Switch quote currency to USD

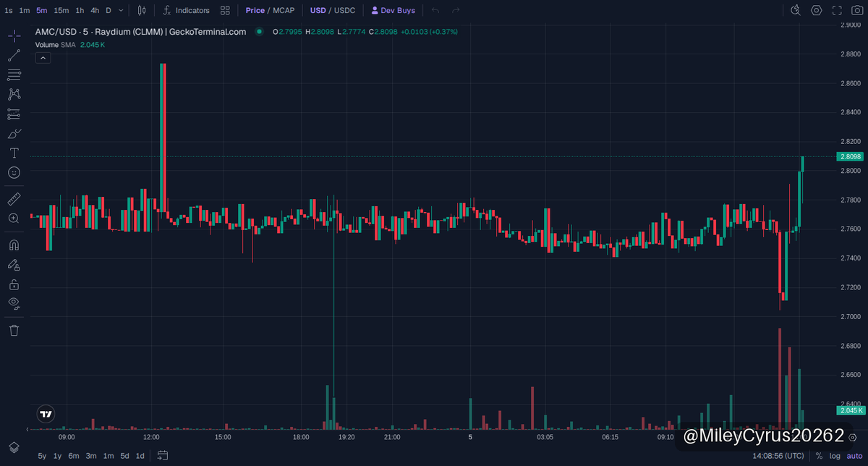[318, 10]
